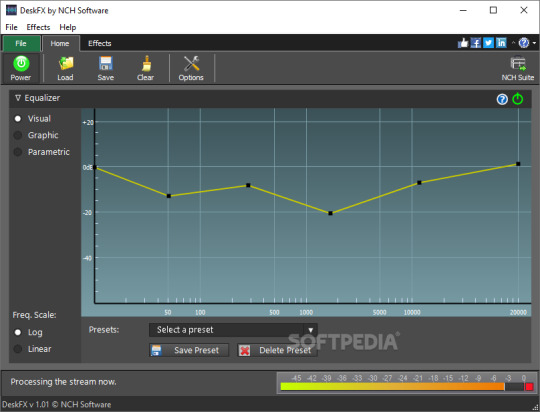Click the '+20' dB axis label
540x412 pixels.
coord(88,122)
